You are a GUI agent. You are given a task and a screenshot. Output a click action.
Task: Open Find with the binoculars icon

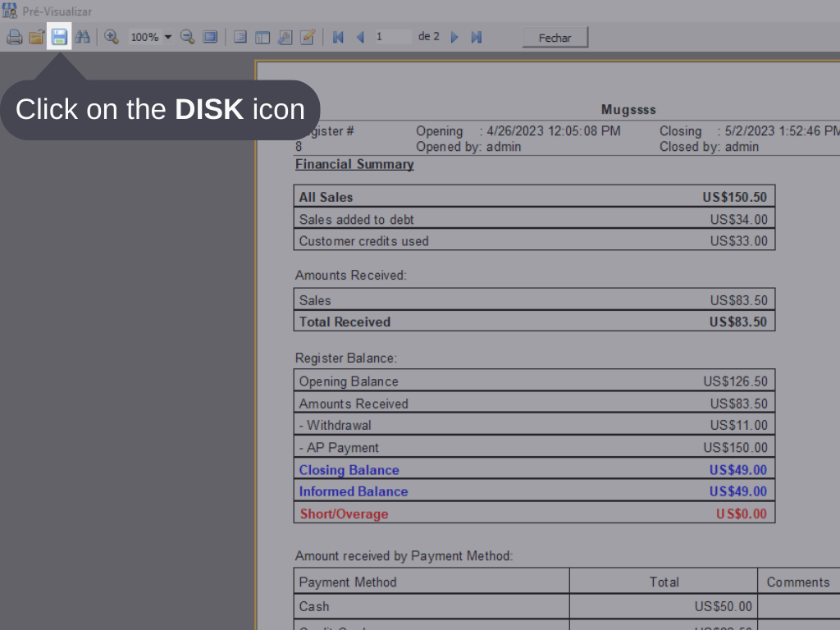[82, 37]
